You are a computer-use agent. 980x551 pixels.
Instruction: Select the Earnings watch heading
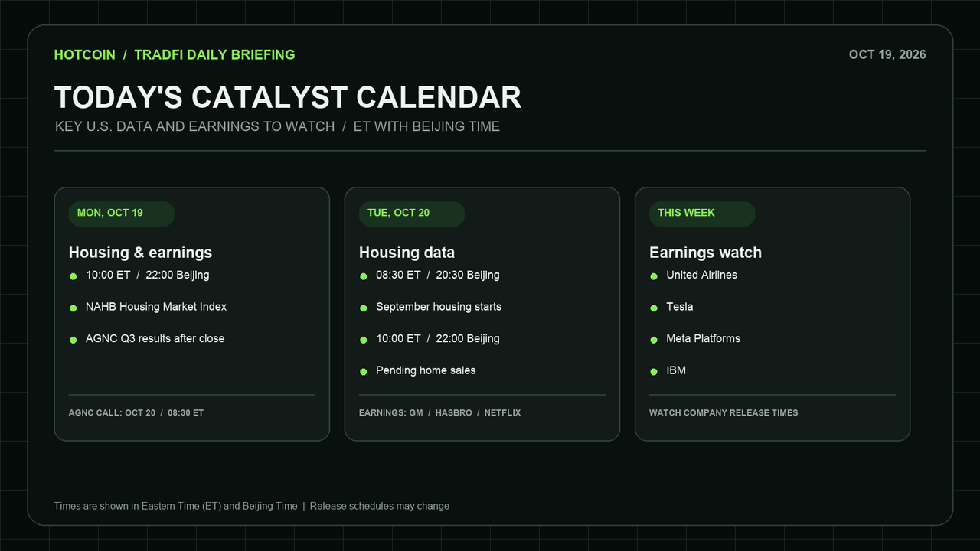coord(705,253)
